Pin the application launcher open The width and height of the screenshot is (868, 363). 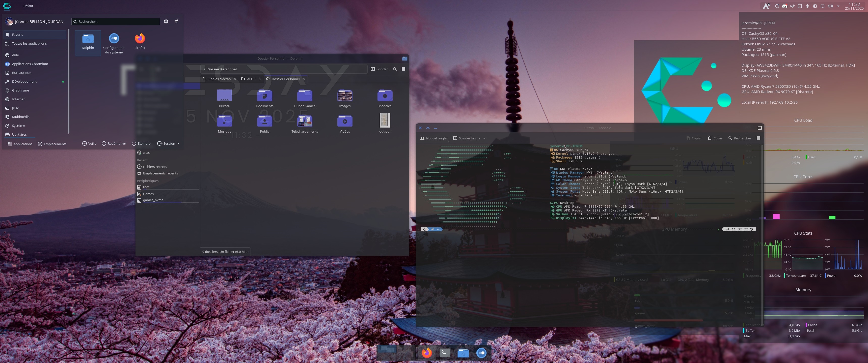tap(176, 21)
